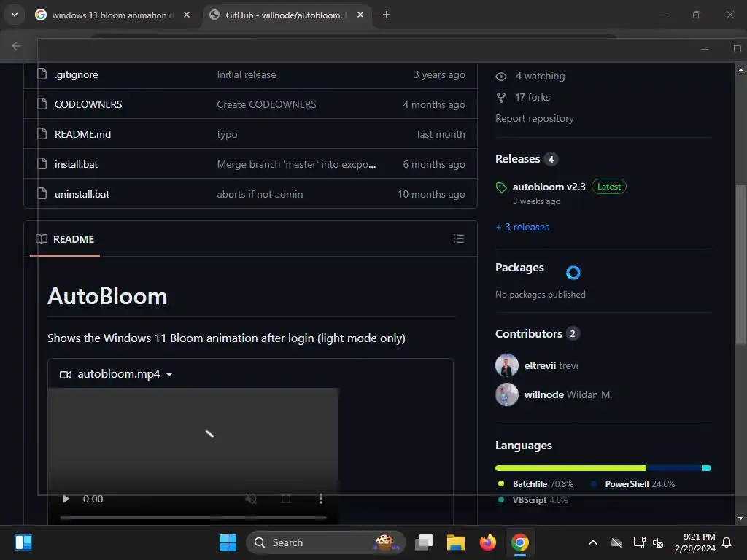The image size is (747, 560).
Task: Open the eltrevii contributor profile
Action: 540,366
